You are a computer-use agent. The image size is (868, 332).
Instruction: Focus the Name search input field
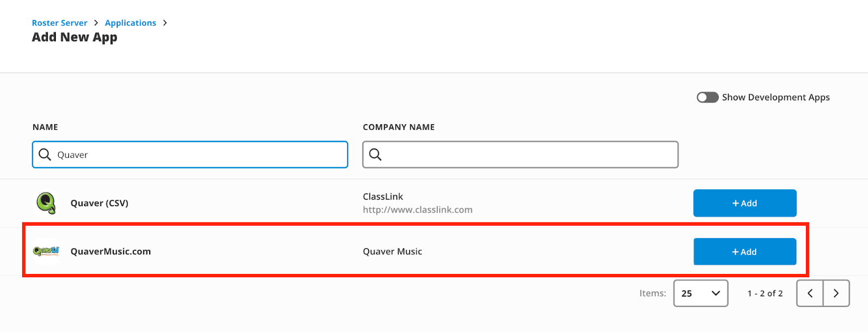pos(190,155)
